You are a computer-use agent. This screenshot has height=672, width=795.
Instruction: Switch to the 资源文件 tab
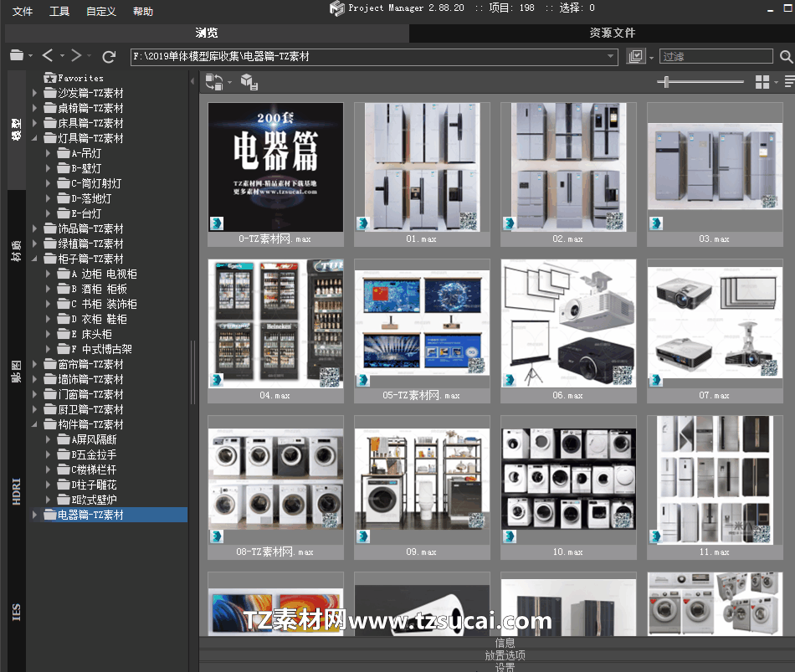pos(612,33)
